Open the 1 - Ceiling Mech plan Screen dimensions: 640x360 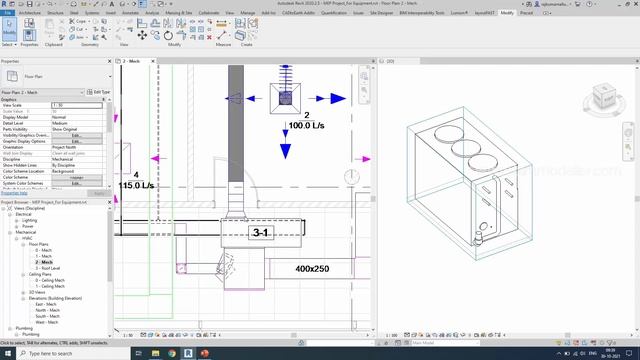coord(50,286)
